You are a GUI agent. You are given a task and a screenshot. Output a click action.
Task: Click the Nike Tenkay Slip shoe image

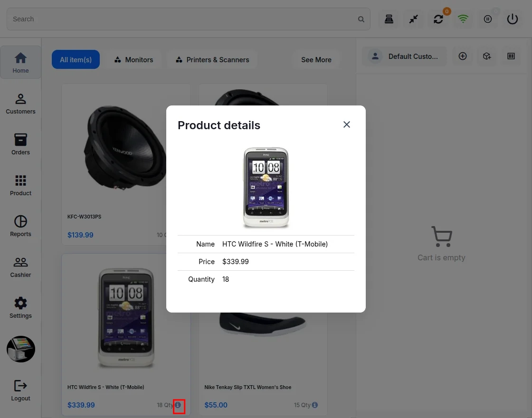(263, 324)
